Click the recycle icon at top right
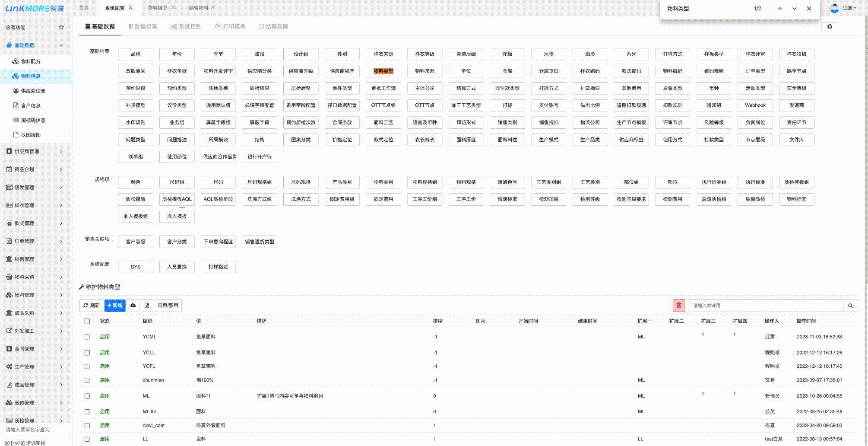 pyautogui.click(x=830, y=27)
